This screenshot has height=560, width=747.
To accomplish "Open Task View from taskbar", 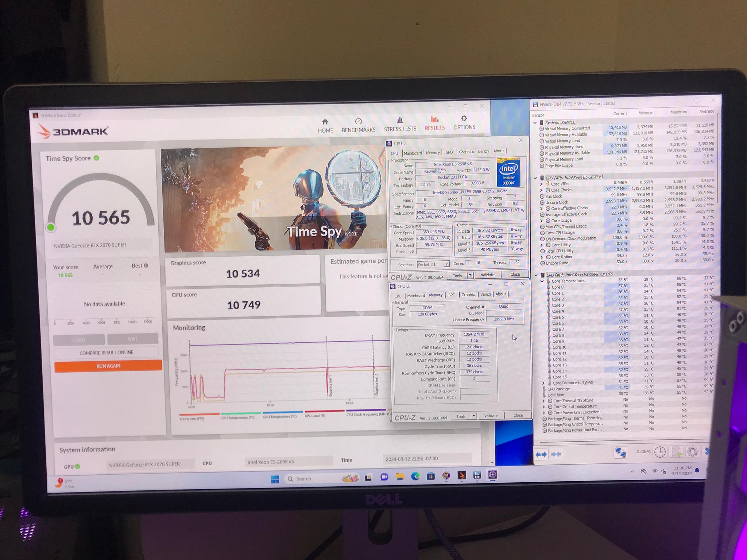I will [368, 478].
